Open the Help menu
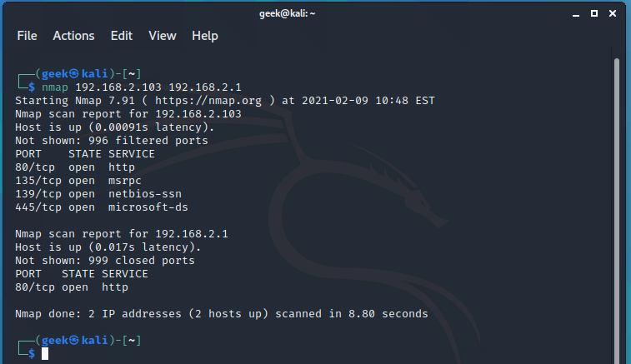631x364 pixels. pyautogui.click(x=204, y=36)
